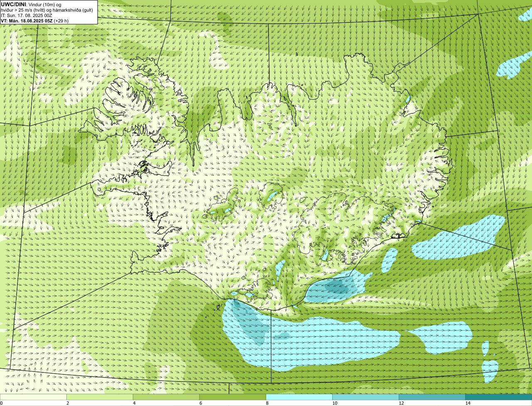Click the 12–14 m/s teal legend segment
This screenshot has width=532, height=406.
(x=432, y=397)
